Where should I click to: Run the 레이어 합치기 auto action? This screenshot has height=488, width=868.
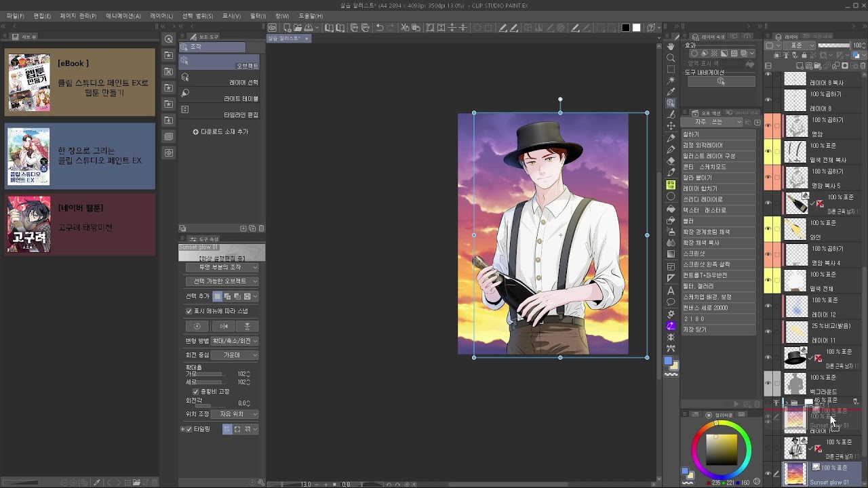(718, 188)
